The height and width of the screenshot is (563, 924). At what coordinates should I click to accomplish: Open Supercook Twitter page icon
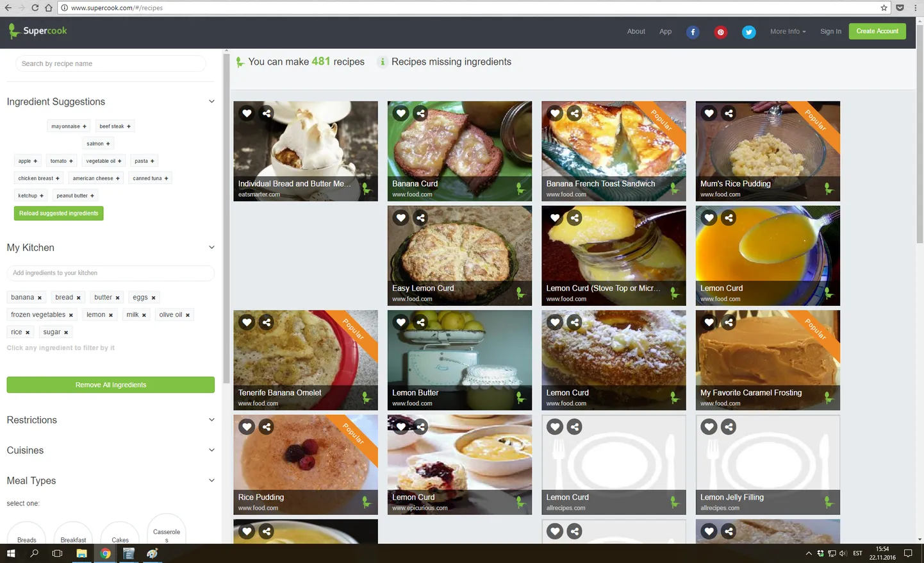748,32
